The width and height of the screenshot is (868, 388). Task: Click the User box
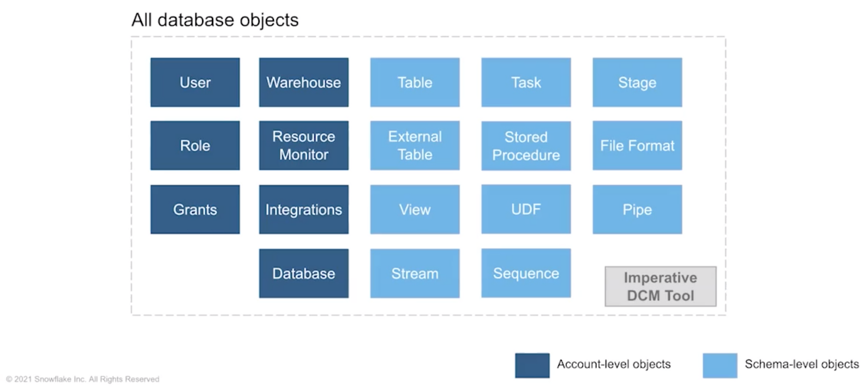click(195, 82)
